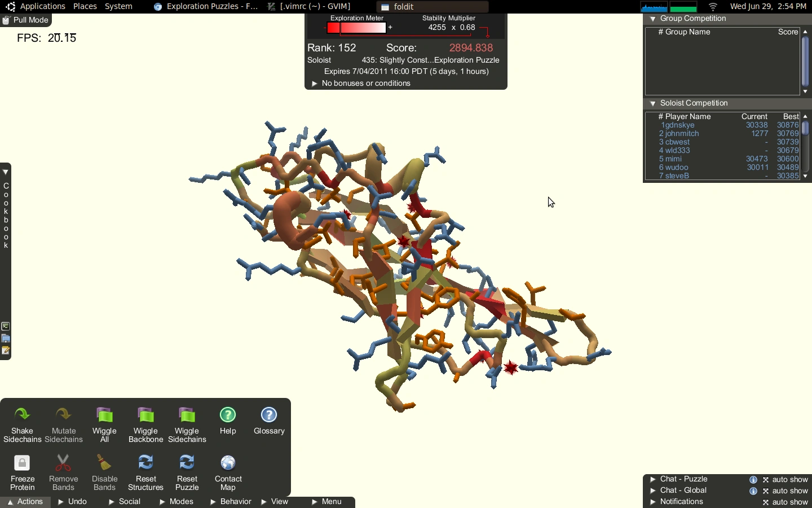Open the Behavior menu
Image resolution: width=812 pixels, height=508 pixels.
pyautogui.click(x=231, y=502)
